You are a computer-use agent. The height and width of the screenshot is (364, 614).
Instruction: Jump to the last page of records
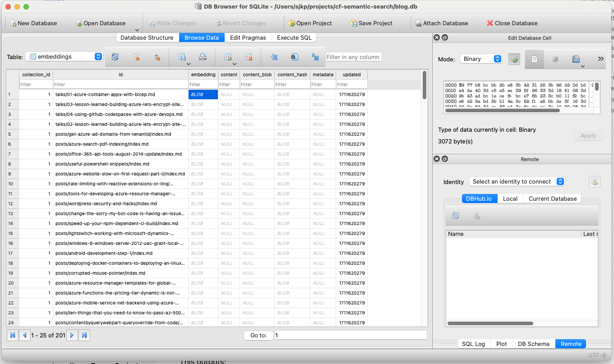(x=84, y=335)
